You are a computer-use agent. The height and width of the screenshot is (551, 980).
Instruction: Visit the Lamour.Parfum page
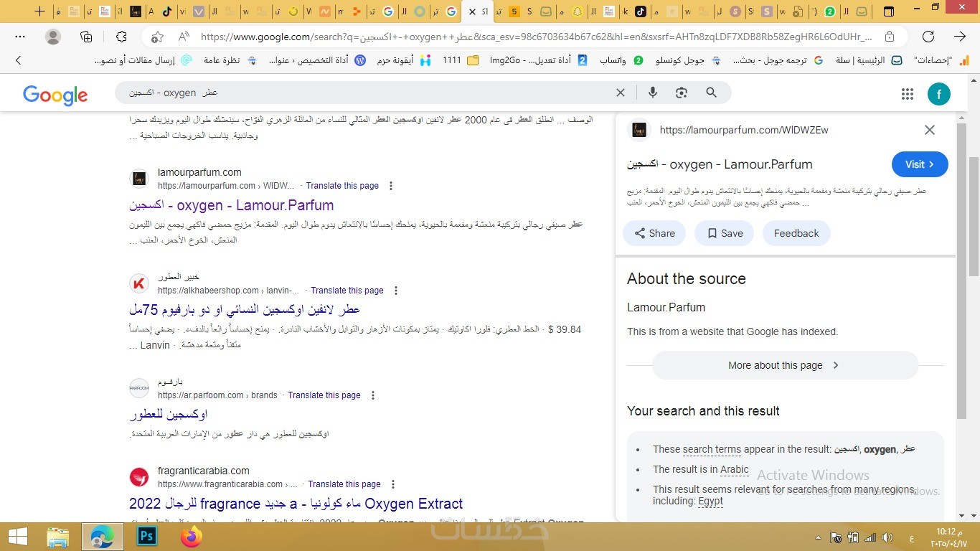pyautogui.click(x=920, y=164)
